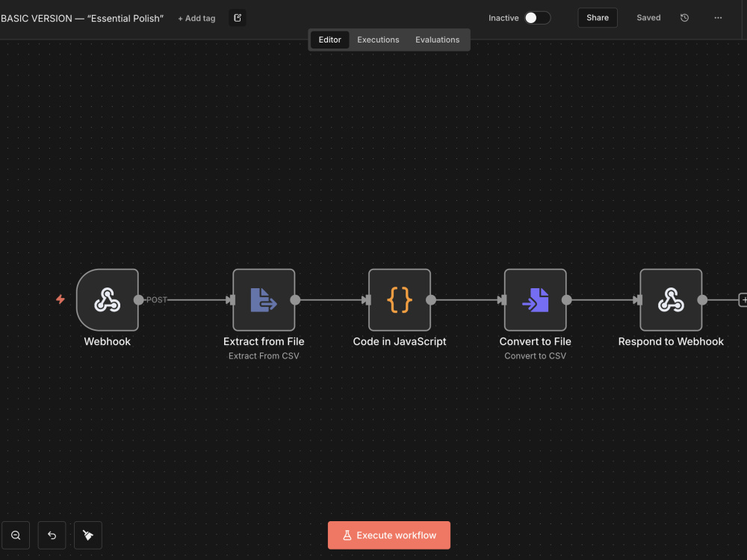
Task: Click the "Convert to File" node label
Action: [536, 341]
